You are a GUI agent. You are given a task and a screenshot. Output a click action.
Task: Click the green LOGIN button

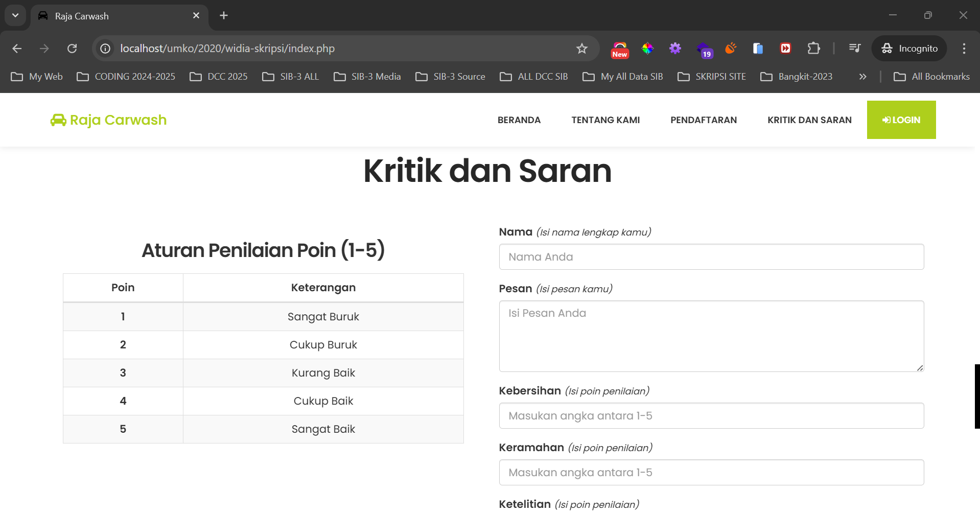(x=901, y=120)
